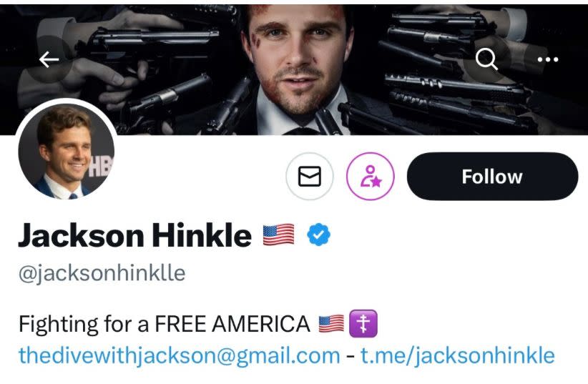588x384 pixels.
Task: Tap the purple subscribe person-star icon
Action: [371, 176]
